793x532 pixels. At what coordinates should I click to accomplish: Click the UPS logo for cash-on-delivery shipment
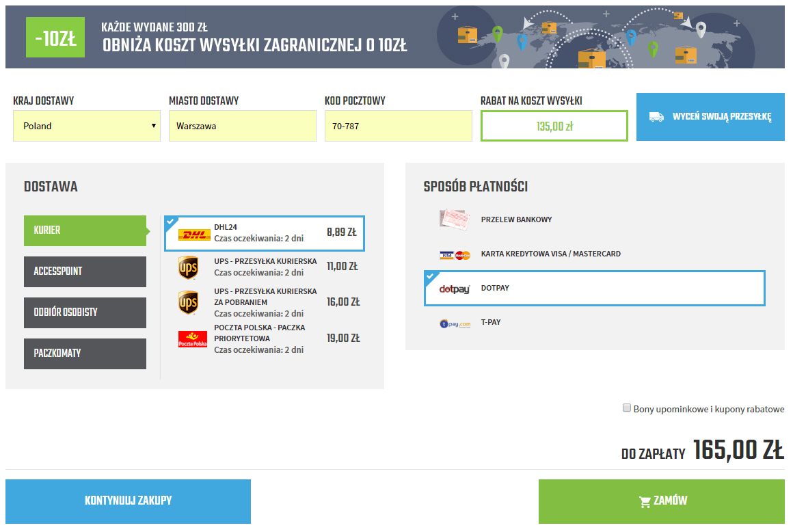tap(188, 302)
